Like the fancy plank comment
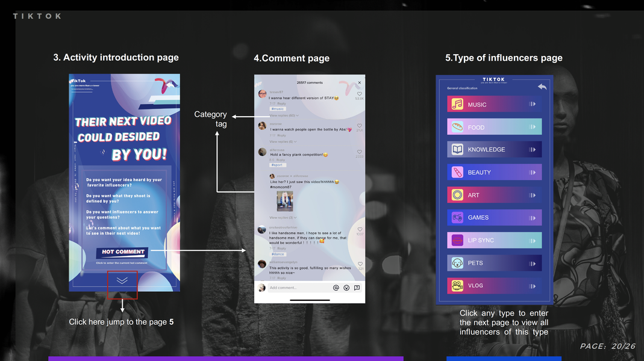 click(360, 152)
